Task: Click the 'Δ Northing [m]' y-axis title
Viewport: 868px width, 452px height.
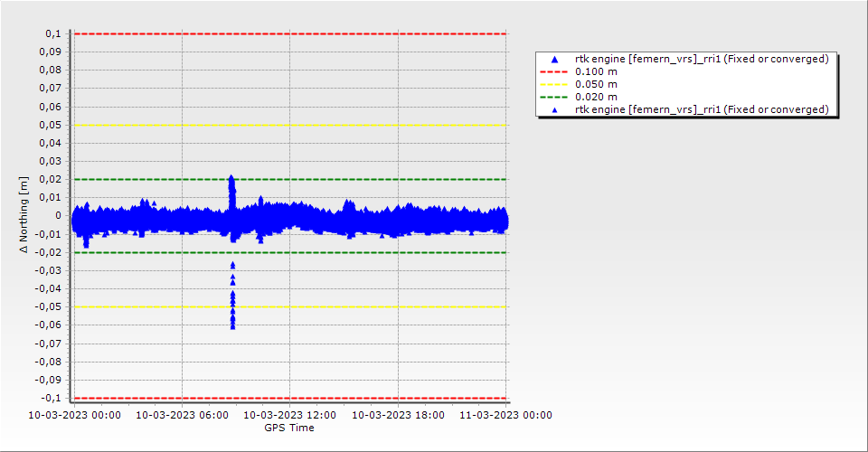Action: tap(24, 215)
